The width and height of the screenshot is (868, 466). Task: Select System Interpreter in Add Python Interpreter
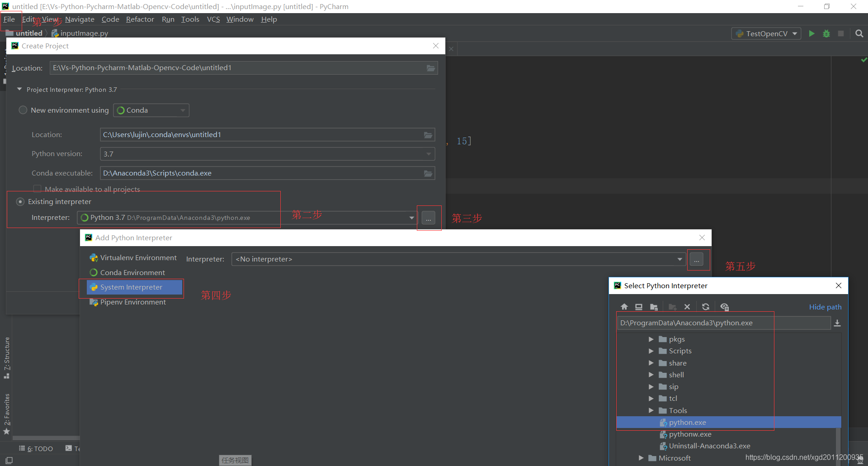(131, 287)
